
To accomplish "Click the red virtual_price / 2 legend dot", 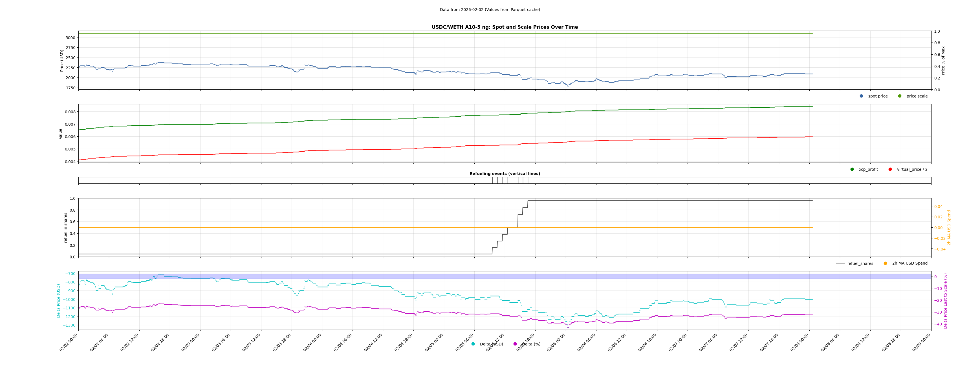I will pos(890,170).
